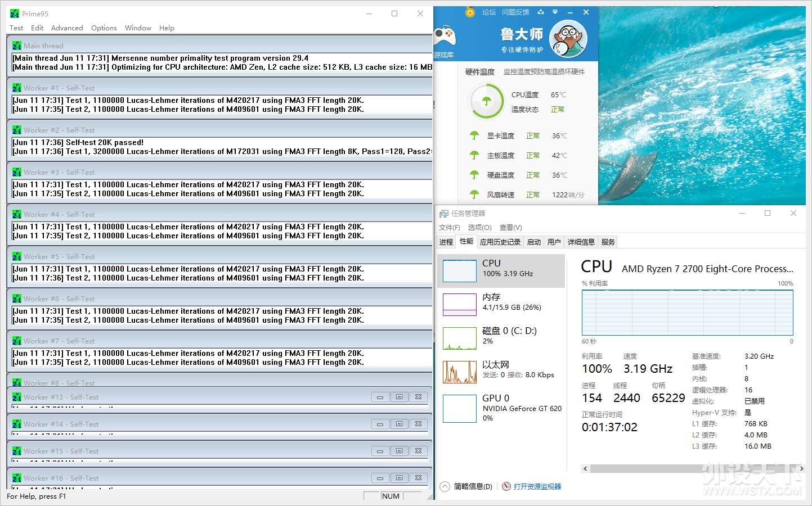Switch to the 用户 tab
The height and width of the screenshot is (506, 812).
[554, 242]
